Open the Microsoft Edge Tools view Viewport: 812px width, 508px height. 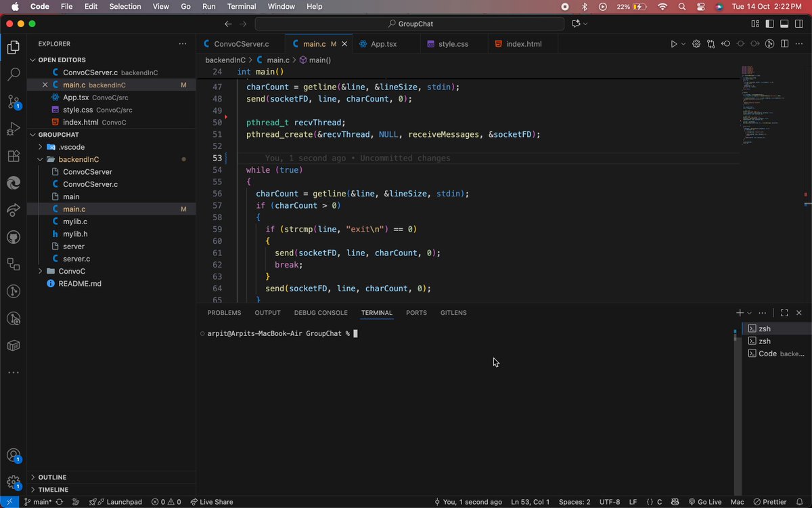pos(13,183)
